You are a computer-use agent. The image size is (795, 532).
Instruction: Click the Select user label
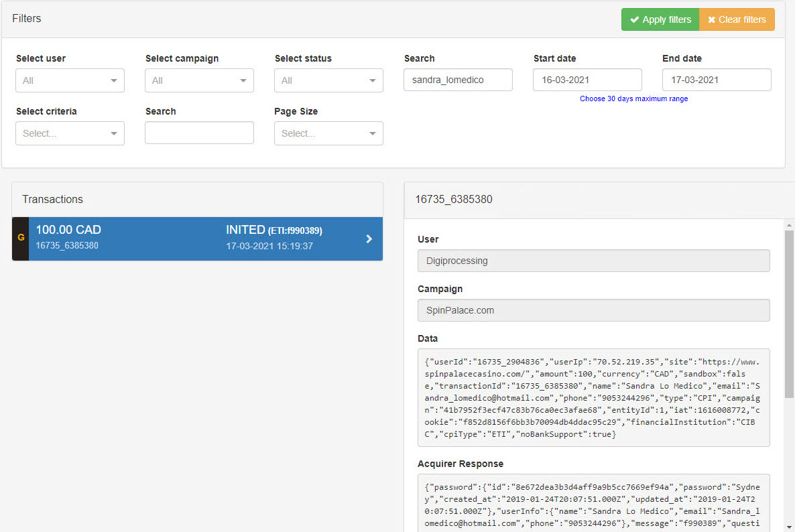coord(41,59)
